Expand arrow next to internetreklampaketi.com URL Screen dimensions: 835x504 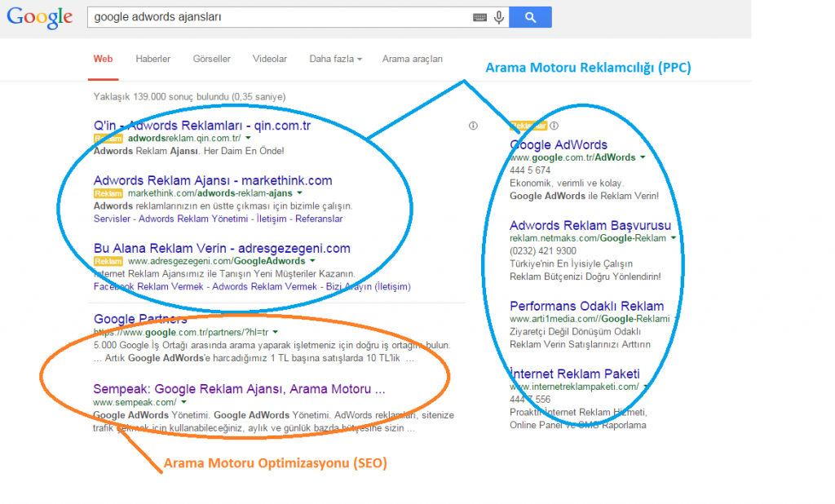click(x=646, y=387)
